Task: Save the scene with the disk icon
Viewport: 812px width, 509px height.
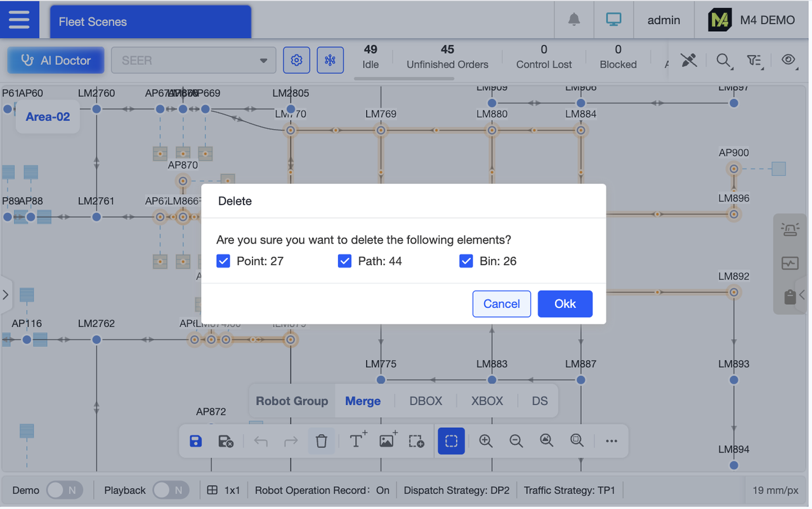Action: [195, 441]
